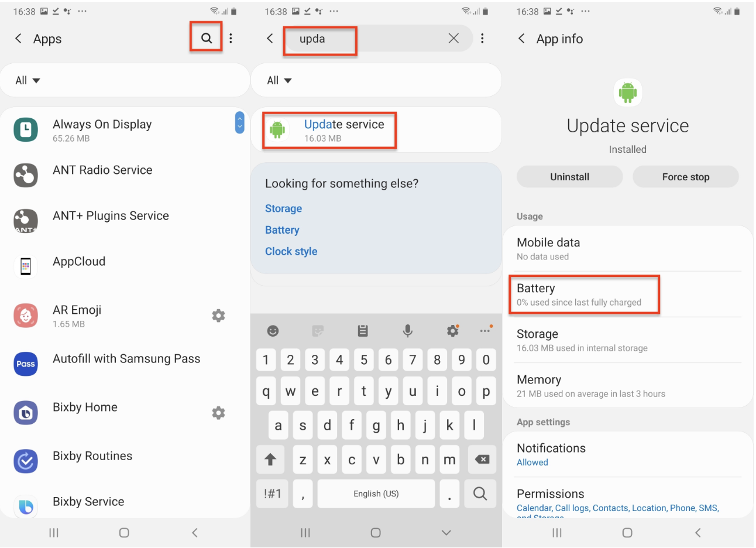Viewport: 756px width, 548px height.
Task: Grab the fast scroll handle in Apps list
Action: (x=239, y=122)
